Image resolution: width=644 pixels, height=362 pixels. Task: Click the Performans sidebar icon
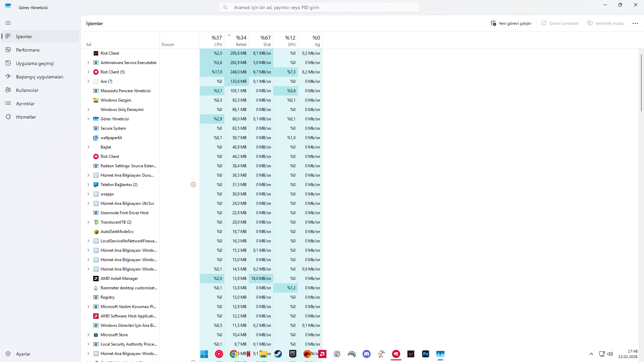point(8,50)
